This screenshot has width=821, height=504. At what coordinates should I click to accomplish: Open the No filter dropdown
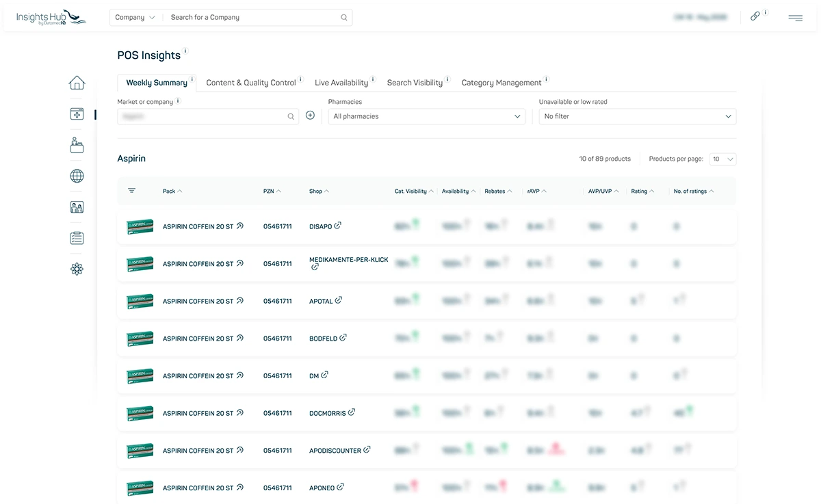click(x=638, y=116)
